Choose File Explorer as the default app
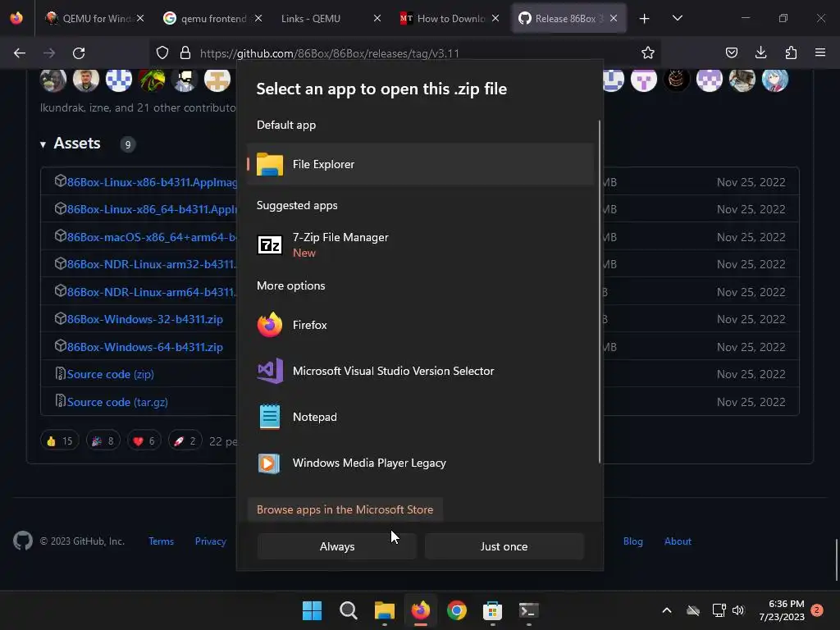This screenshot has width=840, height=630. [421, 164]
